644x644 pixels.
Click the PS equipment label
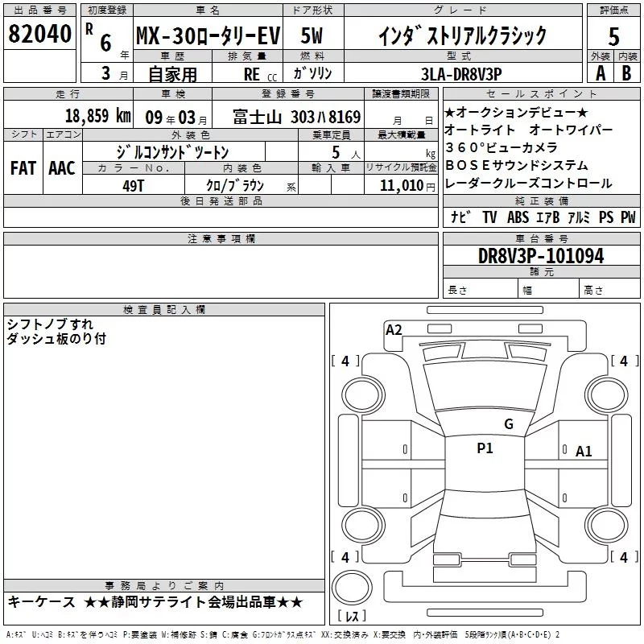tap(606, 217)
